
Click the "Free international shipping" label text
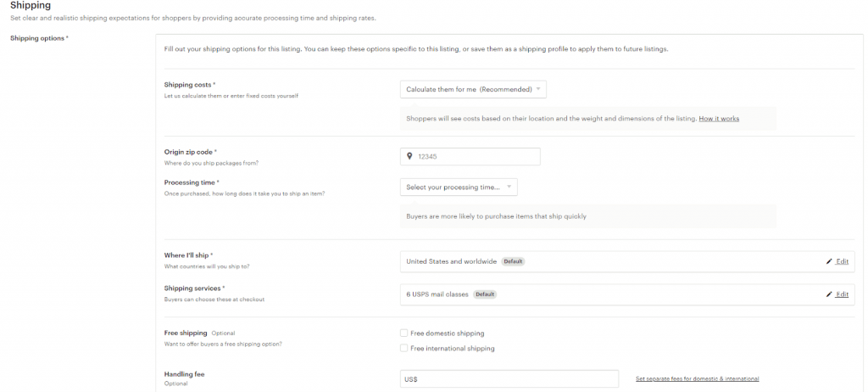point(452,348)
